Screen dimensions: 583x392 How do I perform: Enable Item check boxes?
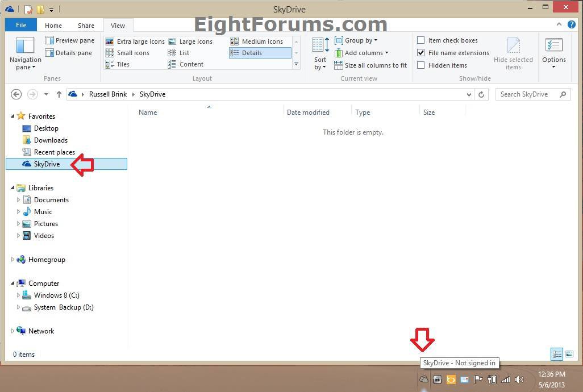[x=421, y=40]
